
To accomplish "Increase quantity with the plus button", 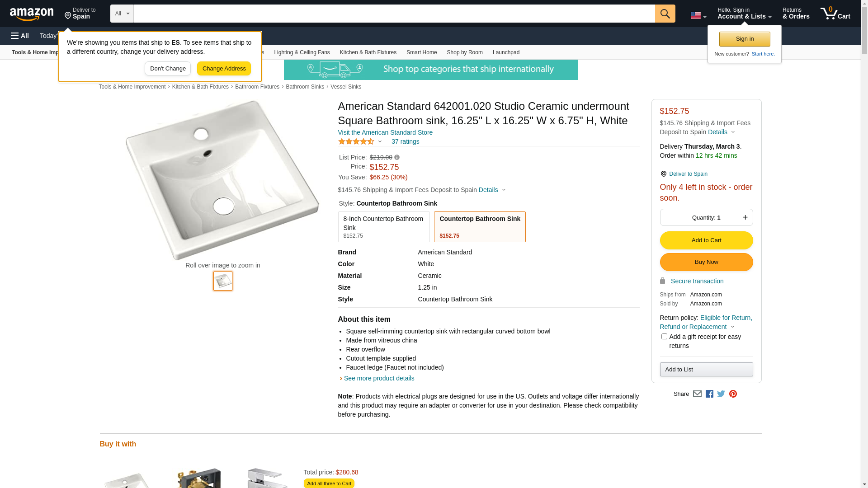I will coord(745,217).
